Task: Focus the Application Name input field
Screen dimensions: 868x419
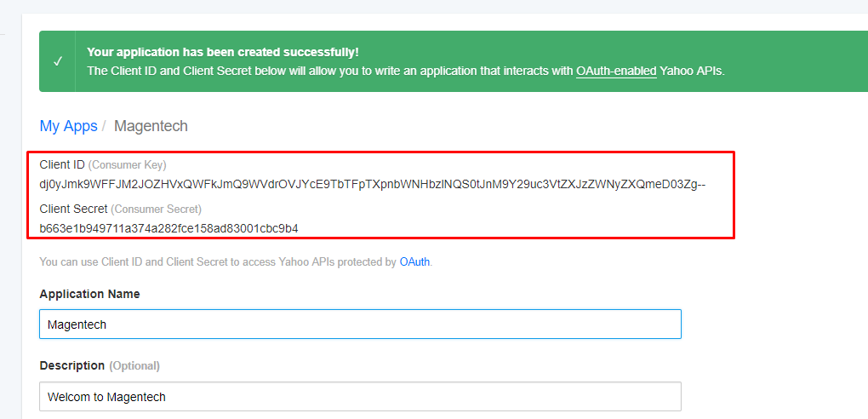Action: [360, 324]
